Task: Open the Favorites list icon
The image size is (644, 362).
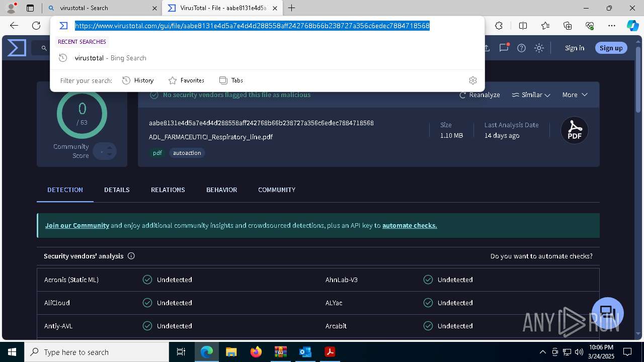Action: coord(545,26)
